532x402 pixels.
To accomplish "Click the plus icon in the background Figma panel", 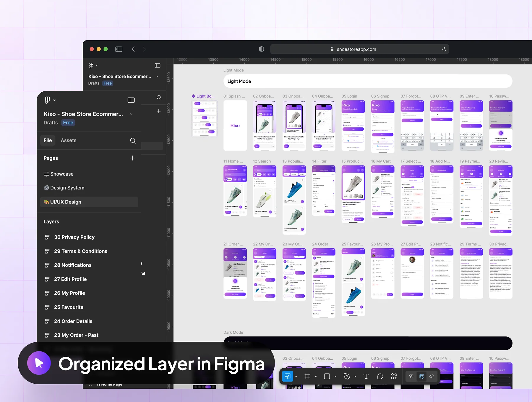I will click(159, 111).
